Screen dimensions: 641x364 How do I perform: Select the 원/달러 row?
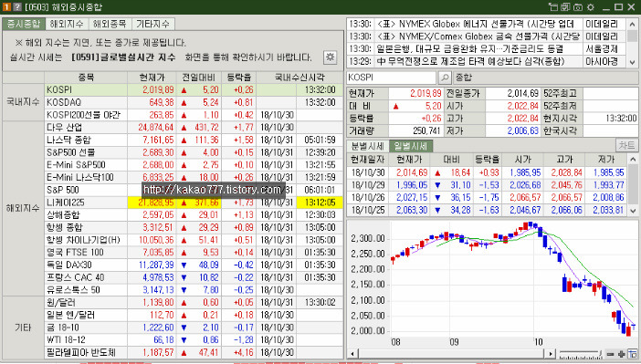[194, 302]
